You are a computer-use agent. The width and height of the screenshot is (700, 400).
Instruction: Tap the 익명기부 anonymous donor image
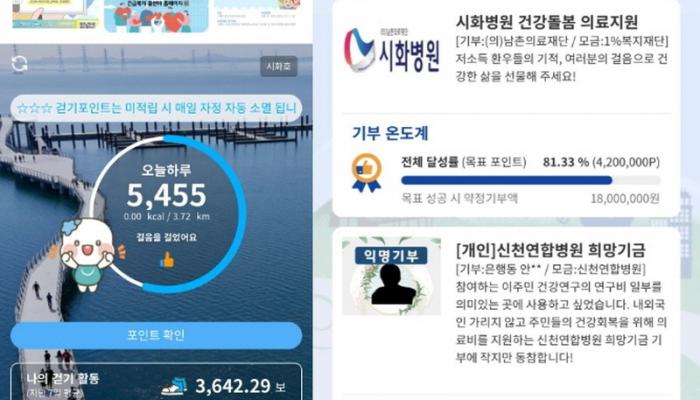click(x=392, y=276)
